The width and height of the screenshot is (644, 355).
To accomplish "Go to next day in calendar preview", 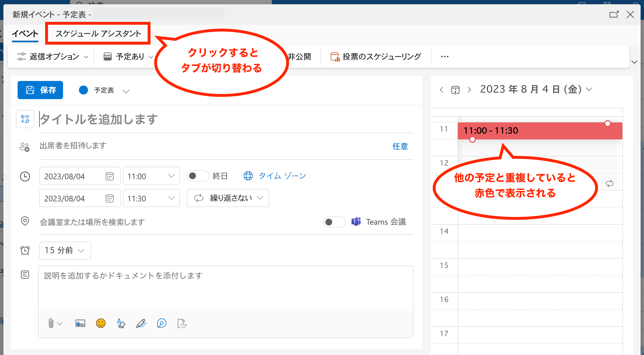I will [x=469, y=90].
